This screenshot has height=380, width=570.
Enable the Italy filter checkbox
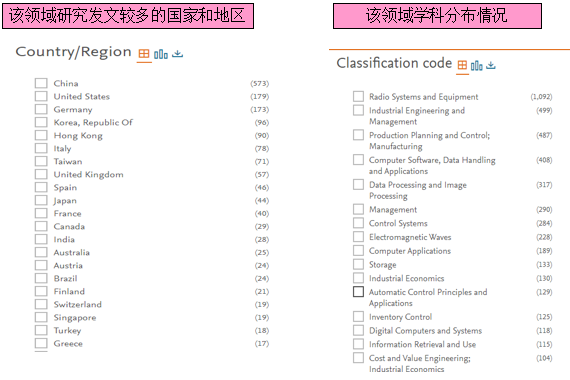41,148
